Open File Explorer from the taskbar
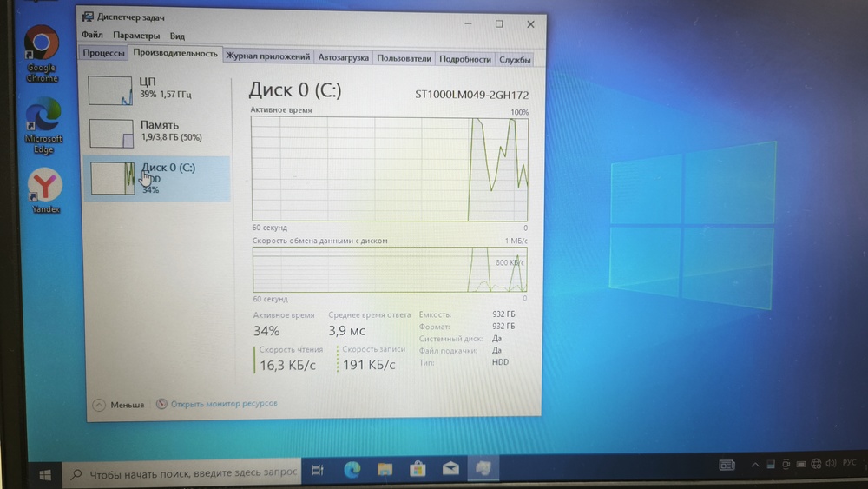 (385, 470)
